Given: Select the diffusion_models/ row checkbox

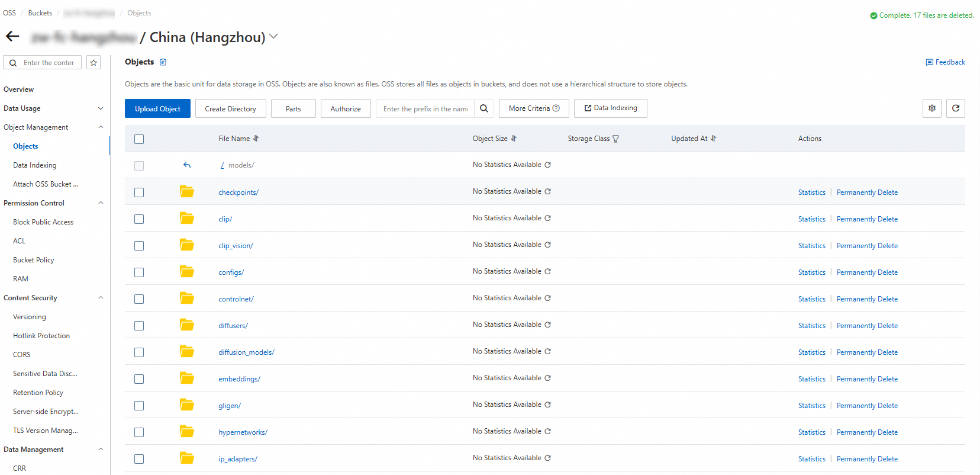Looking at the screenshot, I should 139,352.
